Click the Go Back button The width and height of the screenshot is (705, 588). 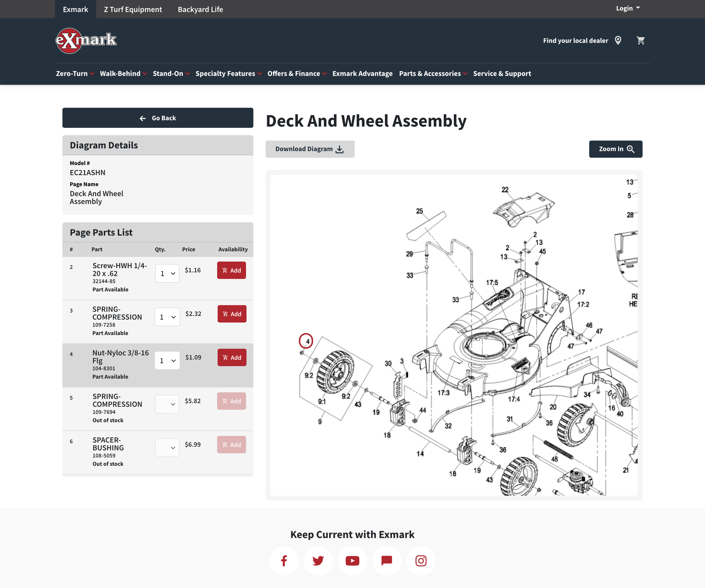[x=158, y=118]
